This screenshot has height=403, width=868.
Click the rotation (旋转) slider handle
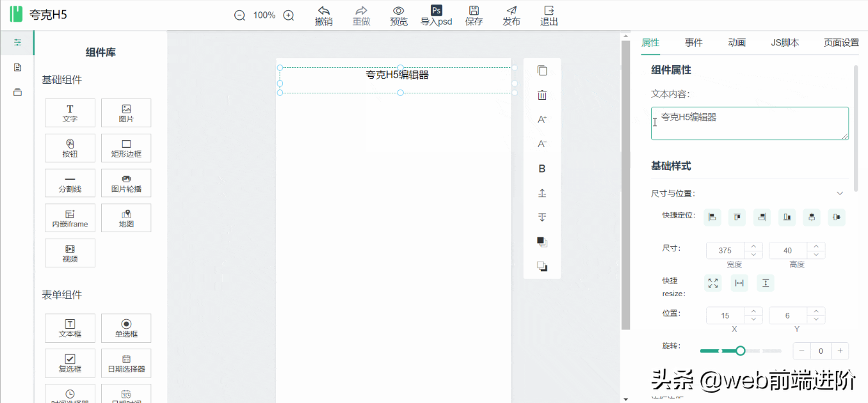741,351
